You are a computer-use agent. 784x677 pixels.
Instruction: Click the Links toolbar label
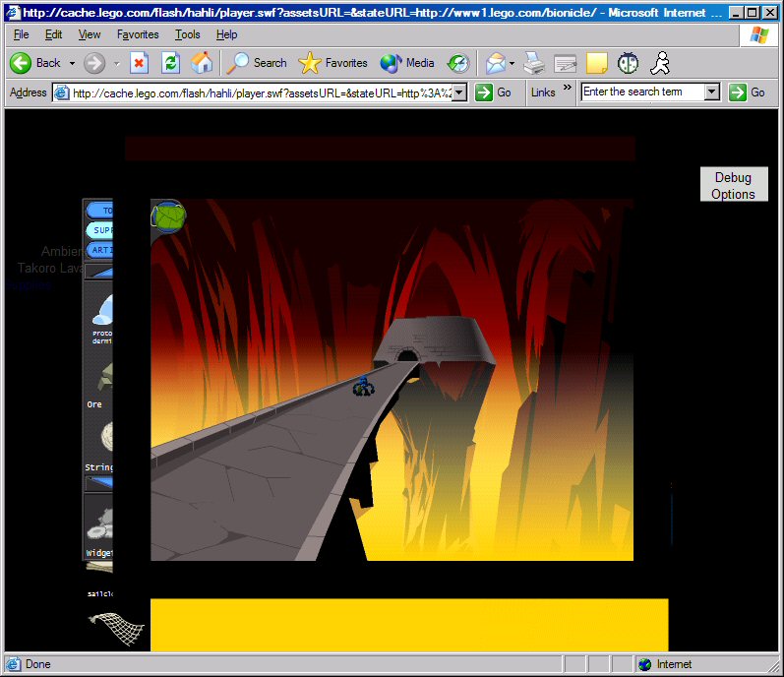[543, 92]
